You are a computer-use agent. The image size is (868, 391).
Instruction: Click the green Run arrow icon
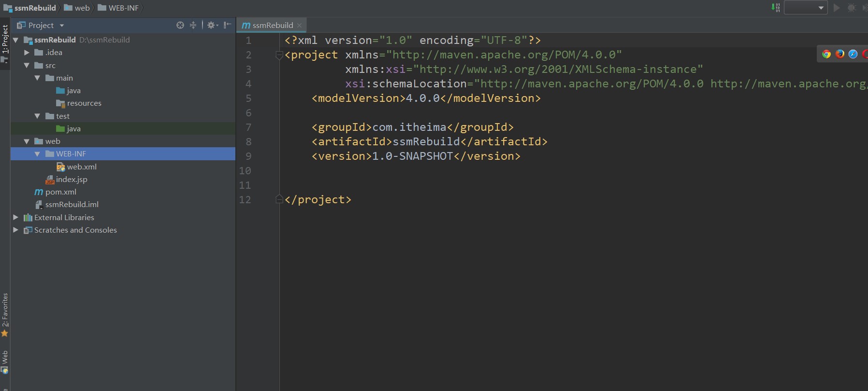(x=837, y=8)
